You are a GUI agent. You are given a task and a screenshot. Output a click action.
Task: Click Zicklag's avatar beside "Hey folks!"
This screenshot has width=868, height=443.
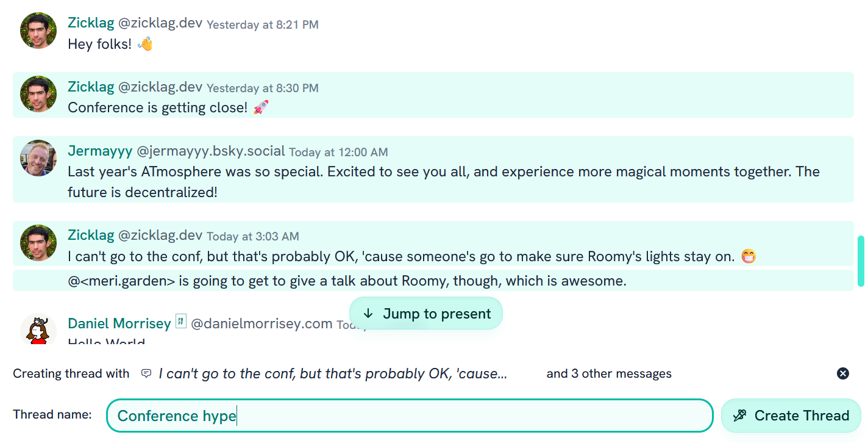click(x=38, y=31)
